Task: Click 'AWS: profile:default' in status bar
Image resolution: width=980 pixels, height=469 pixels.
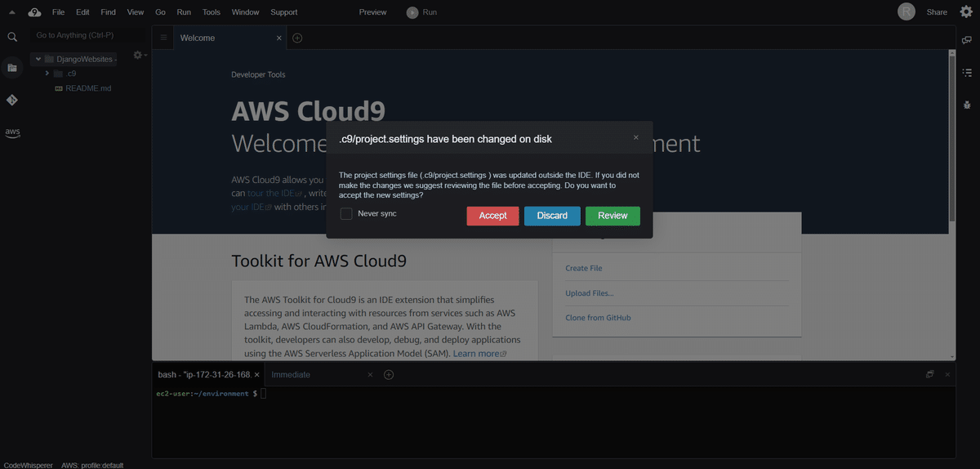Action: (92, 465)
